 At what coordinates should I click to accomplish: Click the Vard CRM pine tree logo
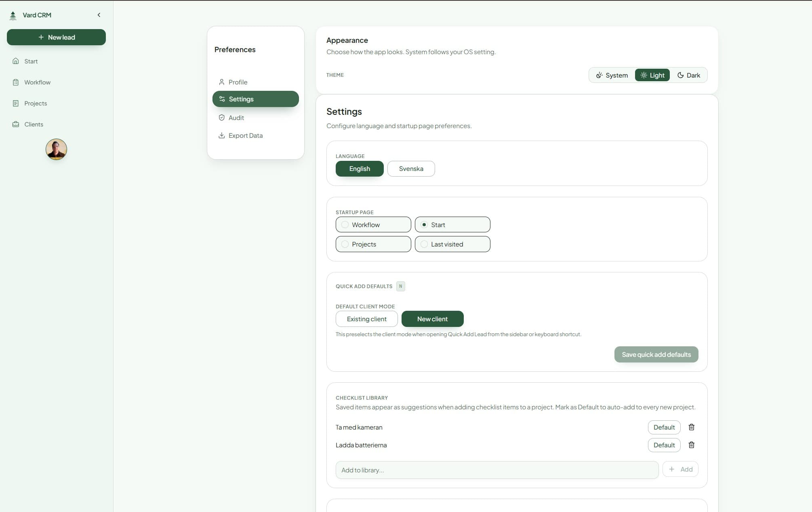13,15
